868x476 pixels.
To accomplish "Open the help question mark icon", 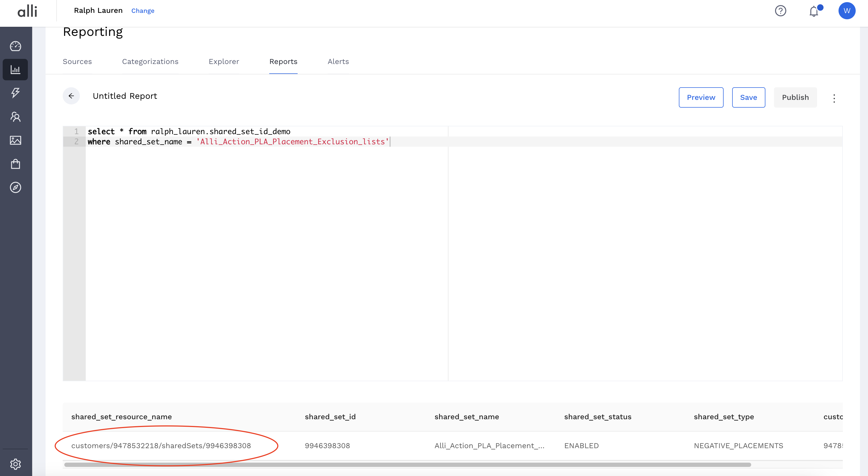I will click(781, 11).
